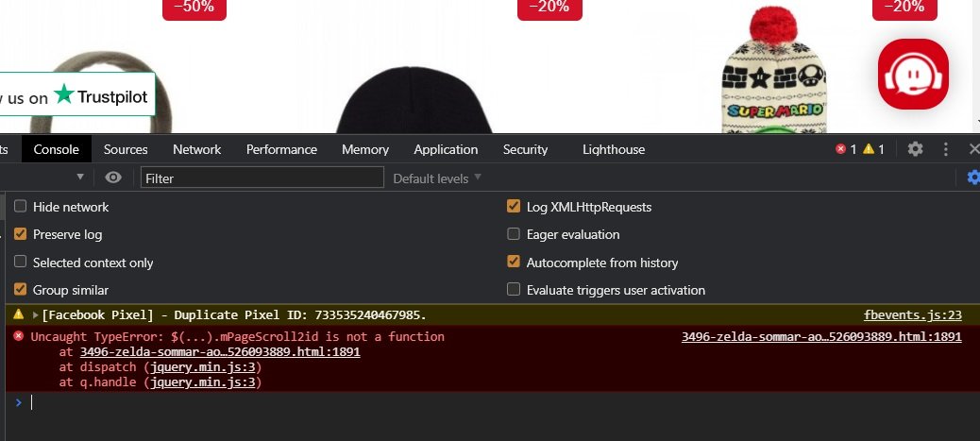Switch to the Sources tab
The image size is (980, 441).
pos(126,149)
